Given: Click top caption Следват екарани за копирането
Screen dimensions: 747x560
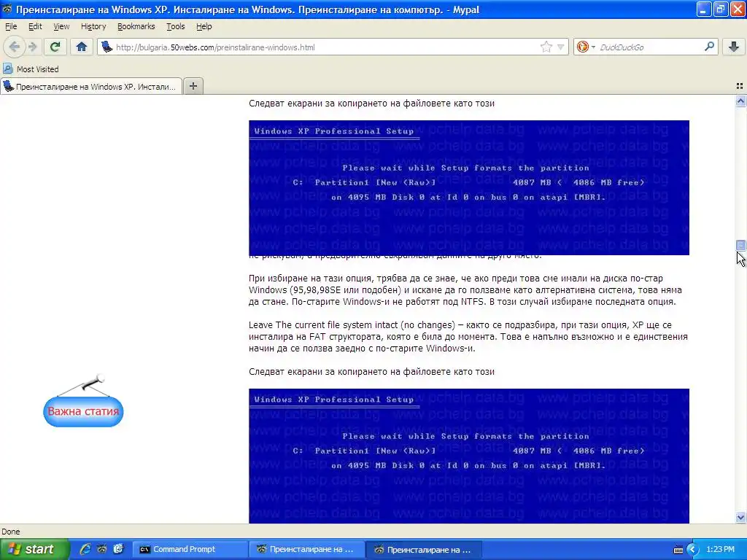Looking at the screenshot, I should click(x=371, y=104).
